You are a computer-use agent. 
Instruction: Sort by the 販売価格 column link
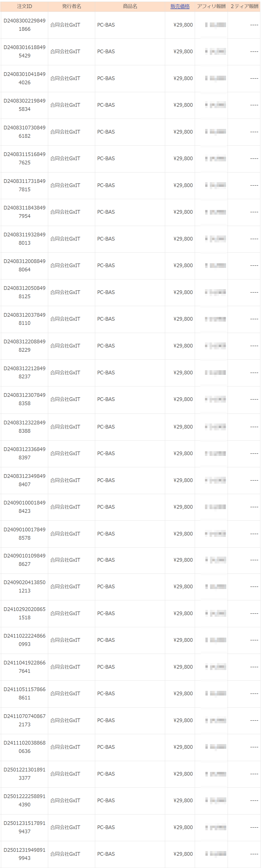180,6
